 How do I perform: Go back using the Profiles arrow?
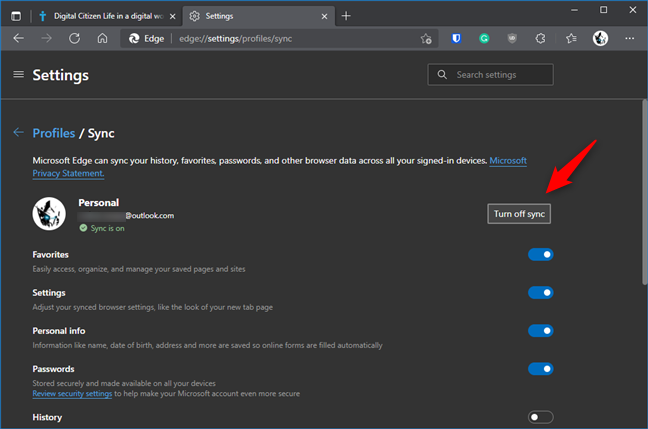click(18, 132)
